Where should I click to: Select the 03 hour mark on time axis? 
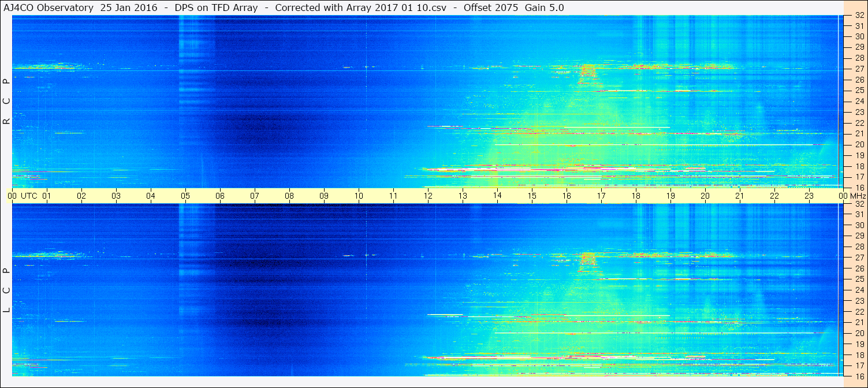click(116, 196)
